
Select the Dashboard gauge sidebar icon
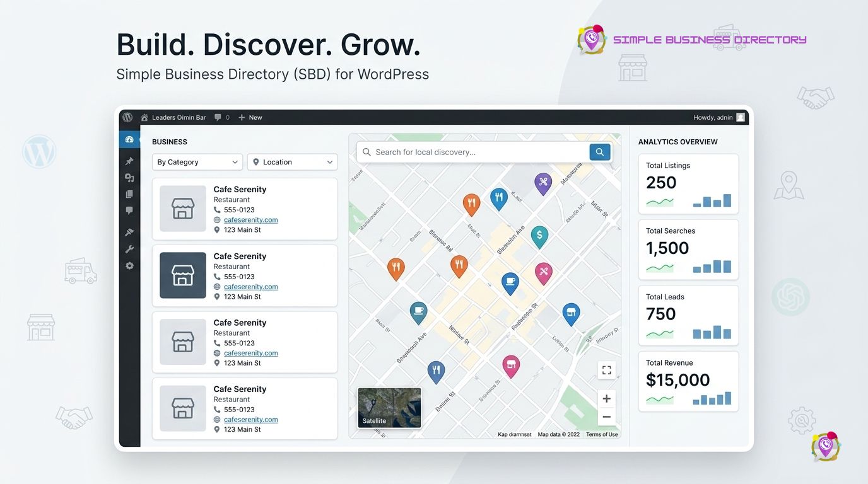click(129, 139)
